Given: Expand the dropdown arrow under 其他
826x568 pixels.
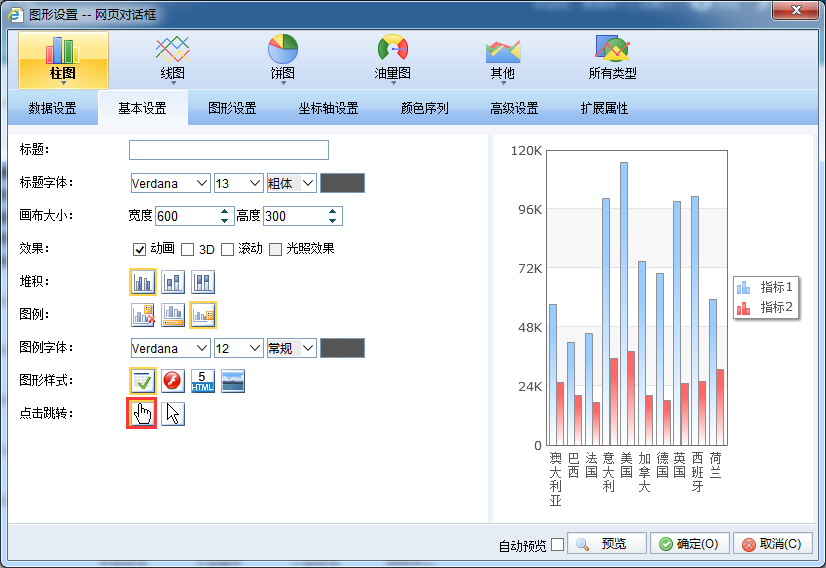Looking at the screenshot, I should point(503,83).
